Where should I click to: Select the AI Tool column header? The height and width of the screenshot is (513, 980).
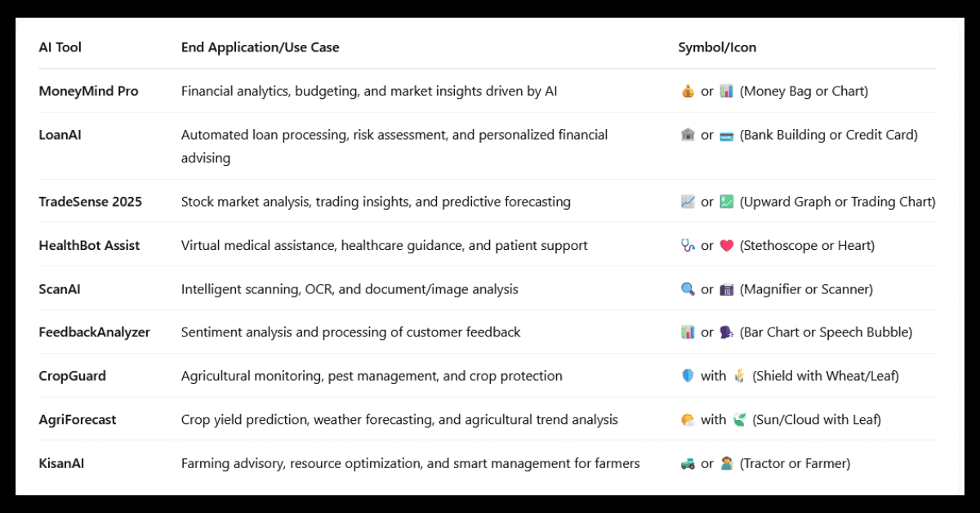60,47
